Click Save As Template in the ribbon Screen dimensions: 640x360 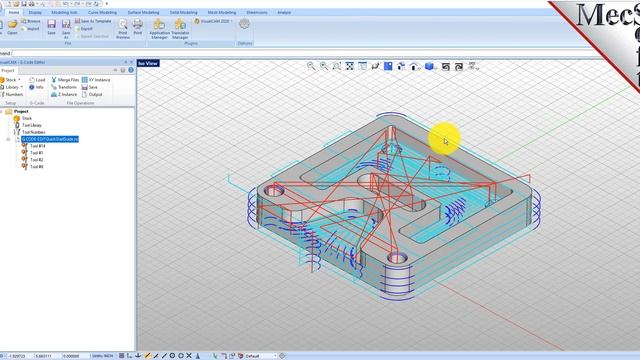[93, 21]
